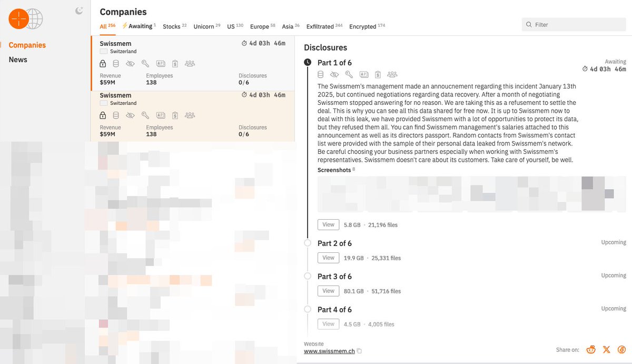Viewport: 632px width, 364px height.
Task: Click the people group icon under Part 1 of 6
Action: click(392, 75)
